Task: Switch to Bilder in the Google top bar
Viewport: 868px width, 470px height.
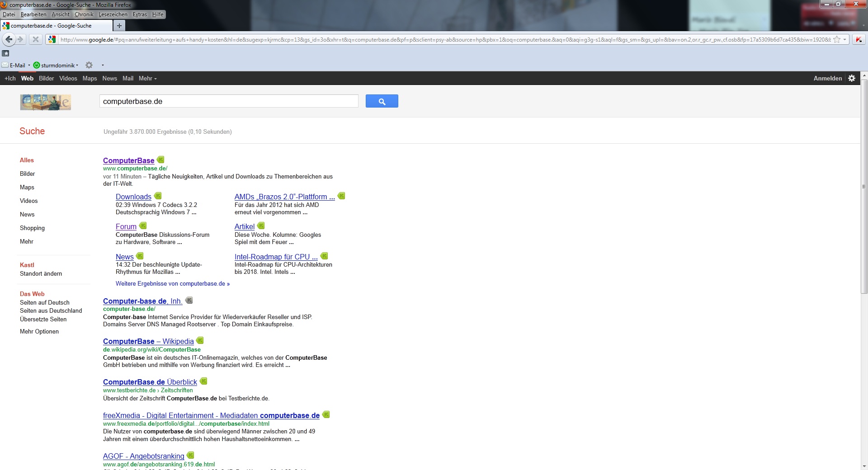Action: (46, 78)
